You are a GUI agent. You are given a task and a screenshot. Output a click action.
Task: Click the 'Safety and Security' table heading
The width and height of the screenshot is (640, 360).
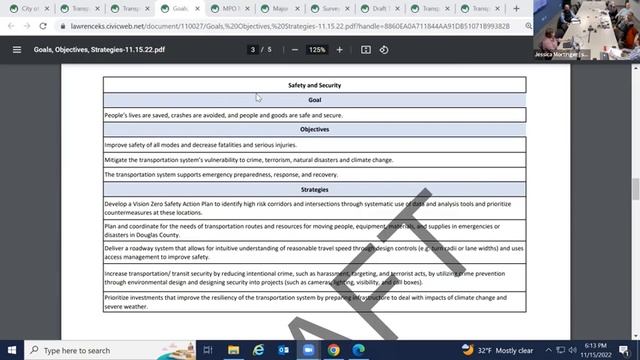[314, 85]
